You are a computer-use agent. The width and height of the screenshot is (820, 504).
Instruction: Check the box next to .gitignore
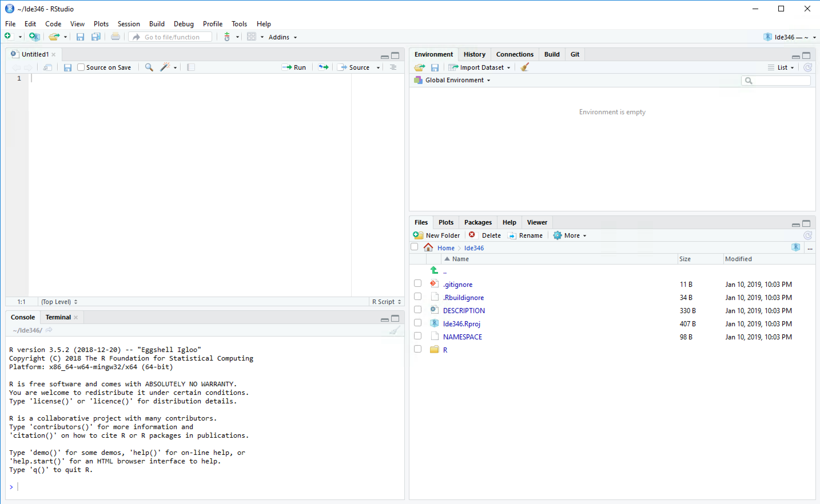[417, 284]
